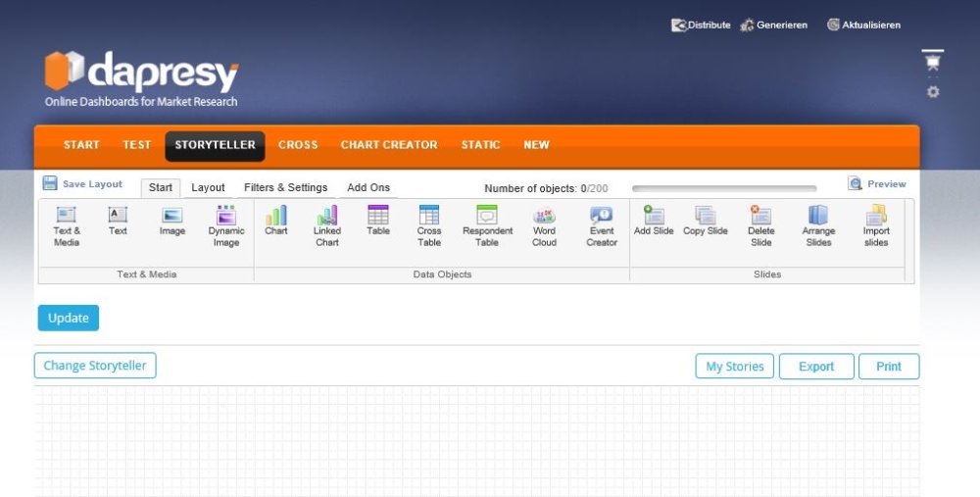Click the 'Text & Media' group label

pos(146,274)
